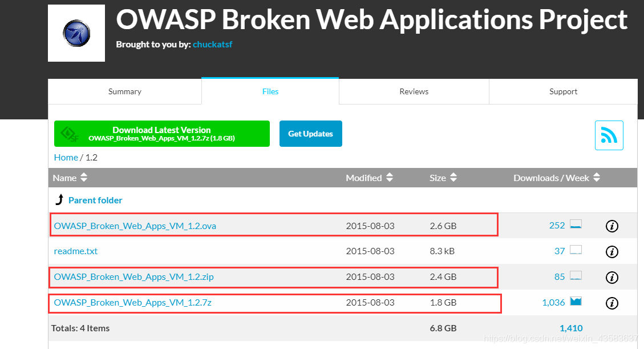The width and height of the screenshot is (644, 349).
Task: Click the 1,410 total downloads value
Action: (571, 328)
